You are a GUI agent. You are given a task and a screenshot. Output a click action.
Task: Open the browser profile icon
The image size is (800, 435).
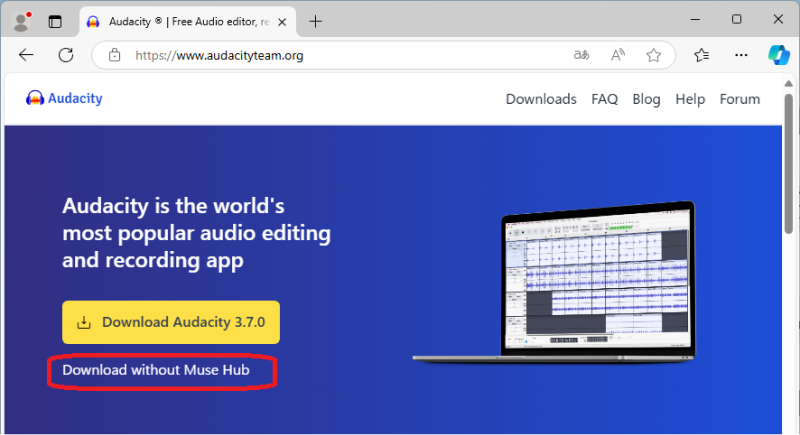pyautogui.click(x=21, y=21)
